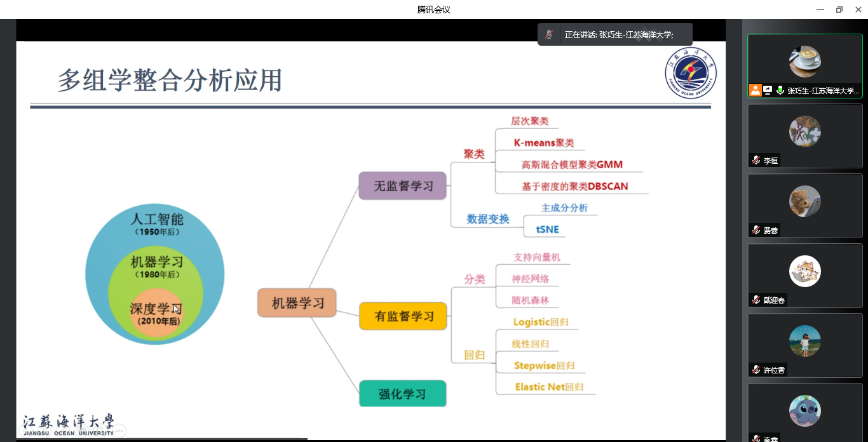The width and height of the screenshot is (868, 442).
Task: Click the muted mic icon beside 李恒
Action: (x=756, y=161)
